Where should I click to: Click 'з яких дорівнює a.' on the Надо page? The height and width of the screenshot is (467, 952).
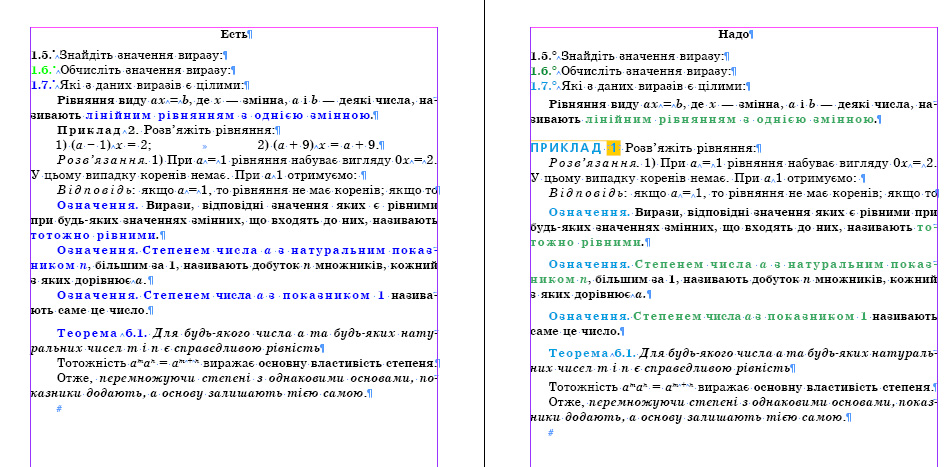[588, 295]
